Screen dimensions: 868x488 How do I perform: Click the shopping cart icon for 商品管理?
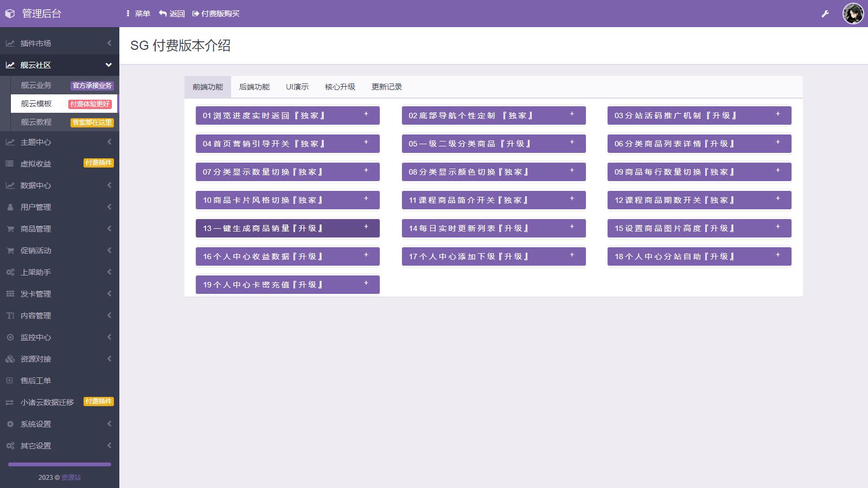[x=10, y=229]
